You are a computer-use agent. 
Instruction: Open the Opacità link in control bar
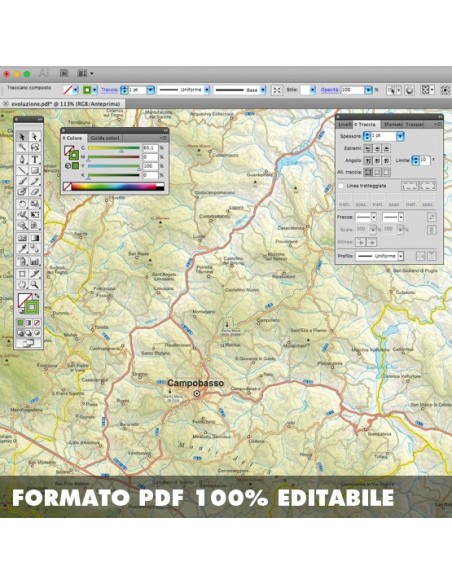coord(330,90)
